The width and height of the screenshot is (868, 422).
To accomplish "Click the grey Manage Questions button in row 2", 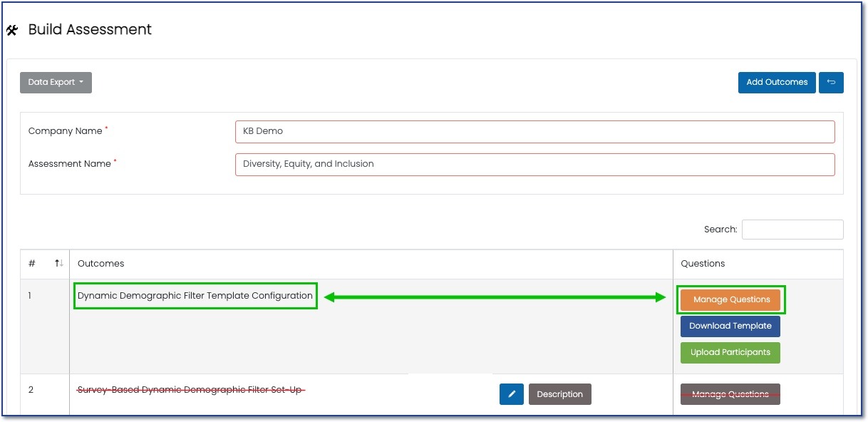I will 730,394.
